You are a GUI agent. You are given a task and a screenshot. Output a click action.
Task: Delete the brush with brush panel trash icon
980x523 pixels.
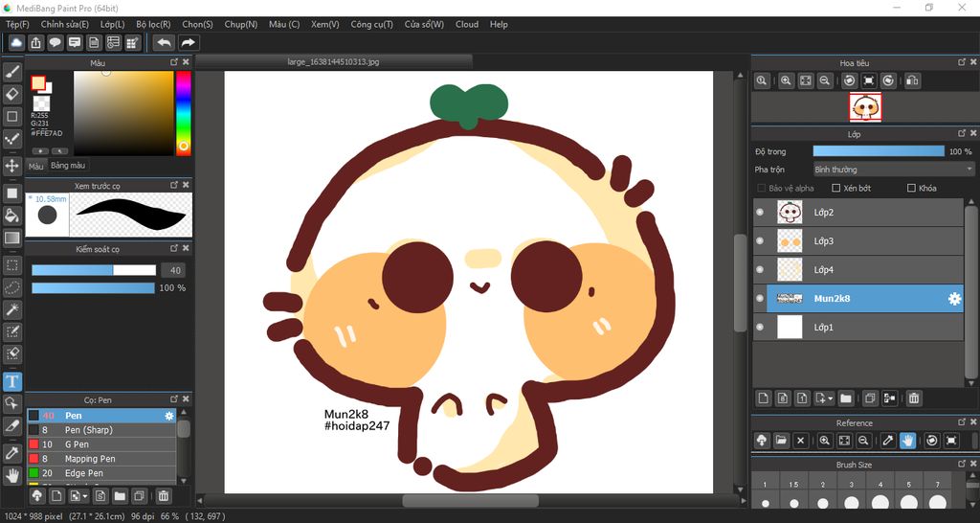[x=163, y=496]
